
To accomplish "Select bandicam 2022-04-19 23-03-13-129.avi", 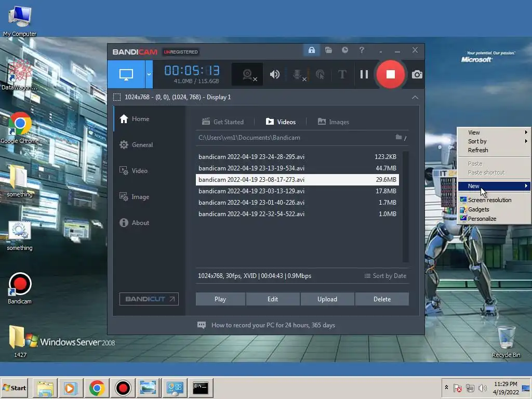I will [297, 191].
